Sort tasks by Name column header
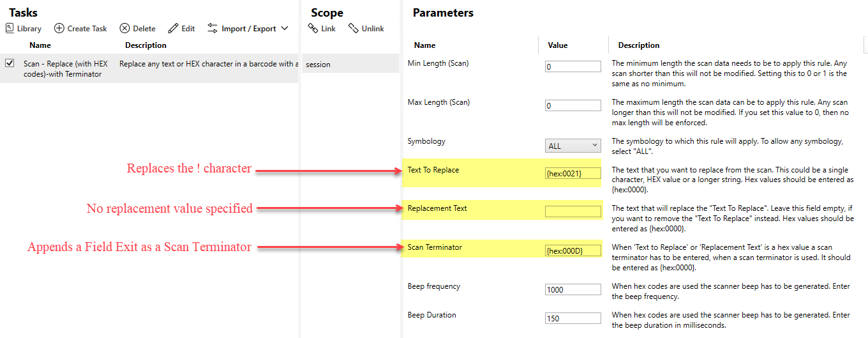868x338 pixels. point(40,45)
